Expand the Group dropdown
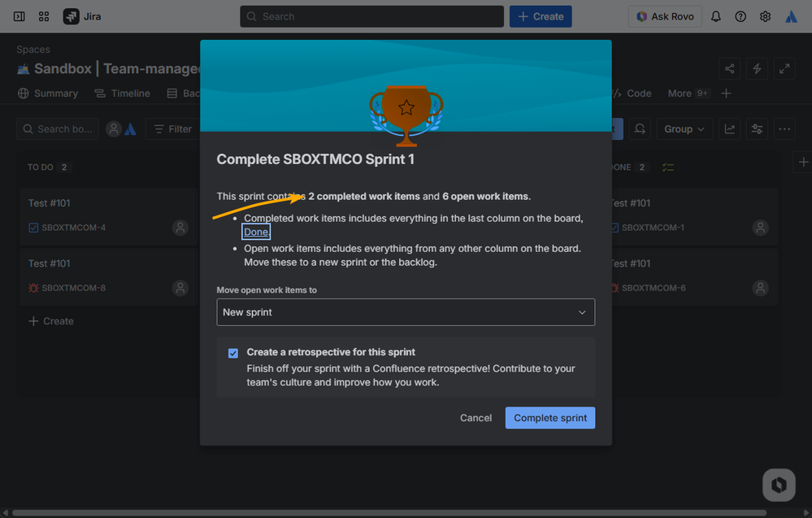 tap(684, 129)
